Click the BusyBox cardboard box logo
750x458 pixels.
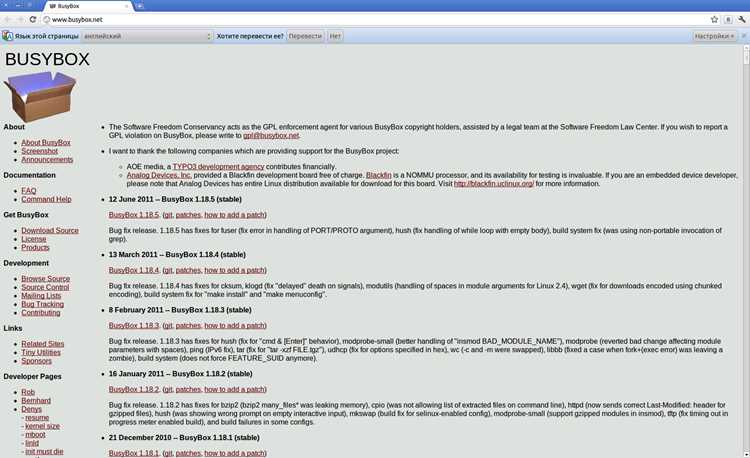40,96
